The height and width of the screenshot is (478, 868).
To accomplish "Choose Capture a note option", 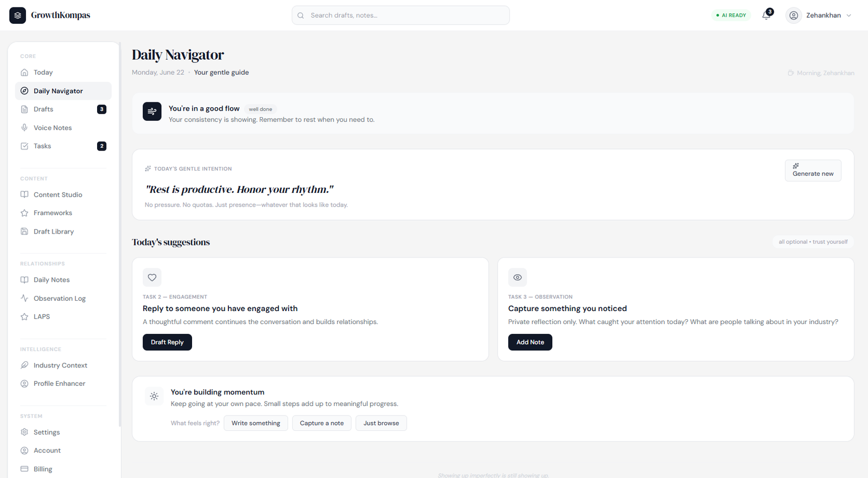I will pyautogui.click(x=322, y=423).
